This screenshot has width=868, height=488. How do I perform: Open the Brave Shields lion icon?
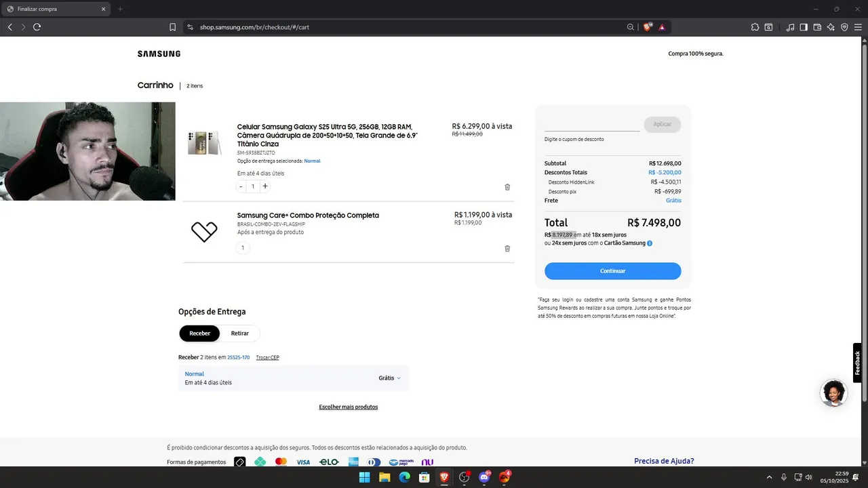[x=648, y=27]
